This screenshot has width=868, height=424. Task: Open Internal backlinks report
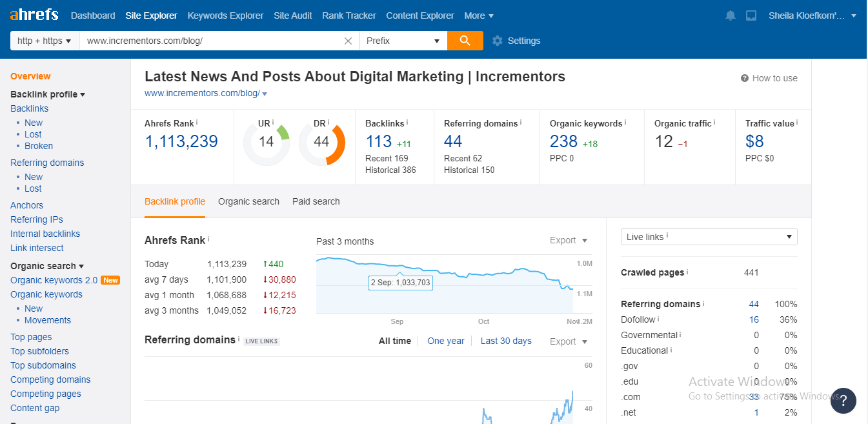click(x=45, y=234)
